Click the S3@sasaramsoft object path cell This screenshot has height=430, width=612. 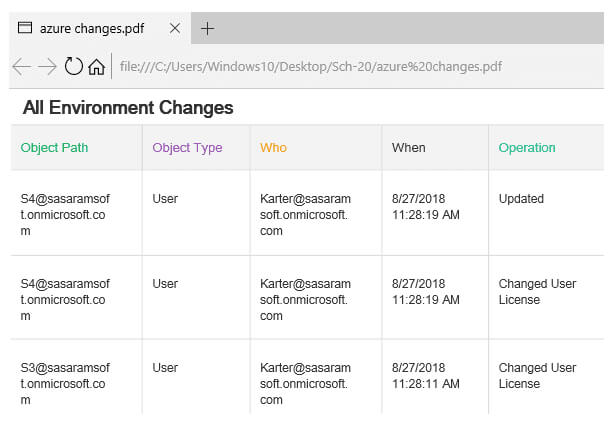coord(65,384)
